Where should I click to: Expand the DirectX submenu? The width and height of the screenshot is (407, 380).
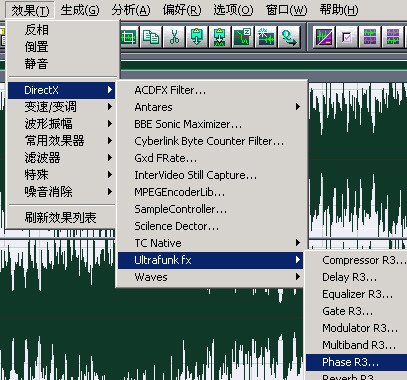point(62,90)
